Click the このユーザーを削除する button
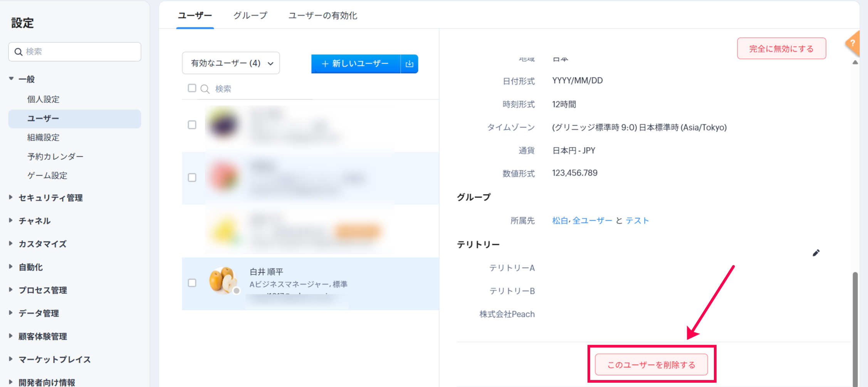 point(651,364)
